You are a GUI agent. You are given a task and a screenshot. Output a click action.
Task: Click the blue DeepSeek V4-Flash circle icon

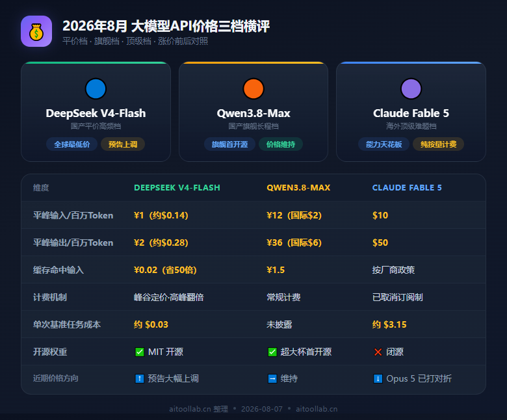pos(96,88)
